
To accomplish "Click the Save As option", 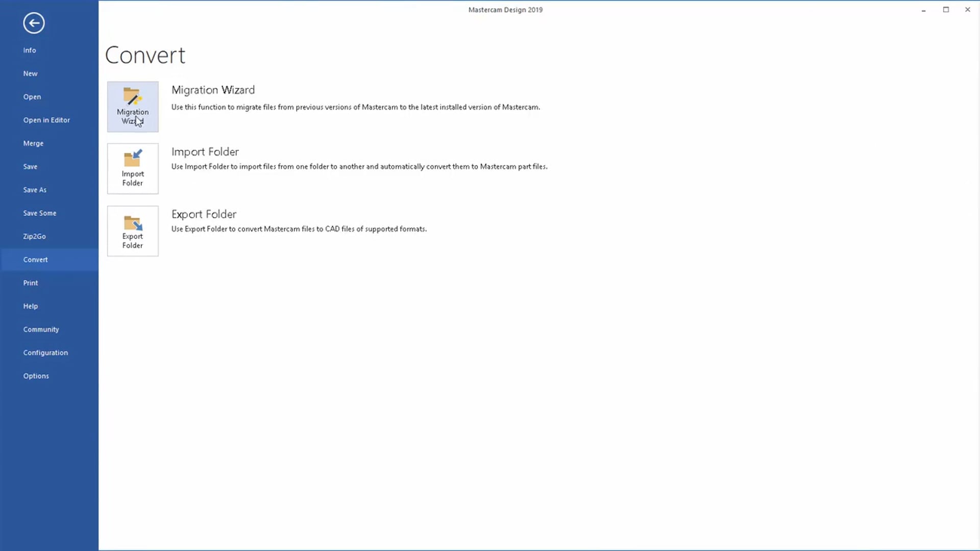I will (34, 189).
